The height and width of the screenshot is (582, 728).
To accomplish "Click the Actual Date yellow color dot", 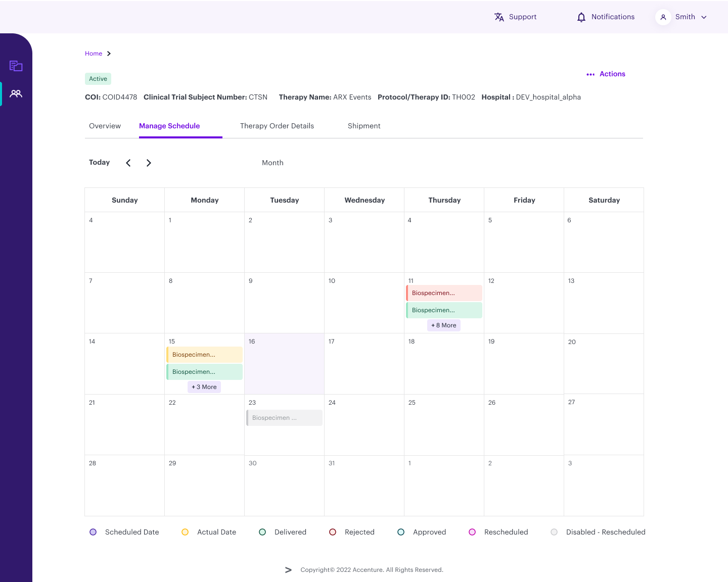I will point(185,532).
